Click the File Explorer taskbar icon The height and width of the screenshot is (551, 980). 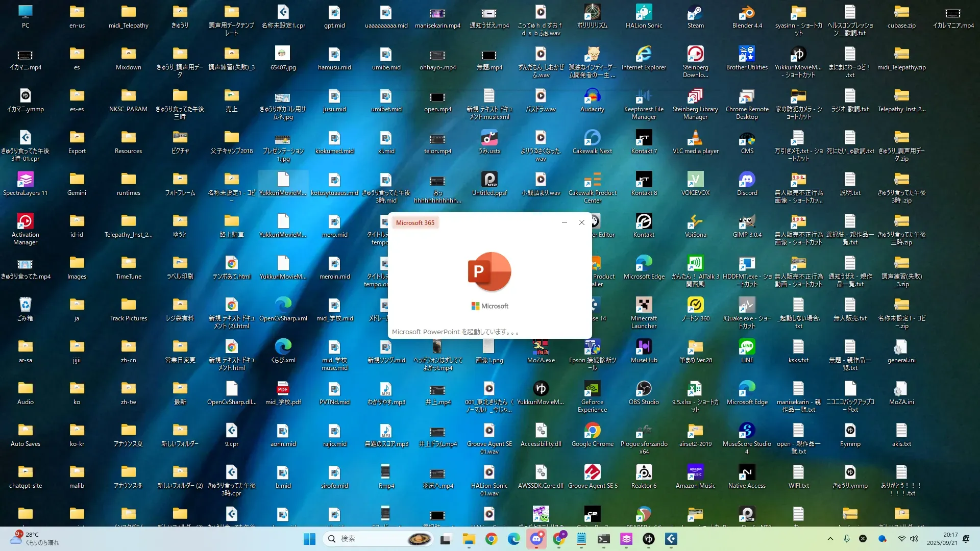(x=469, y=539)
